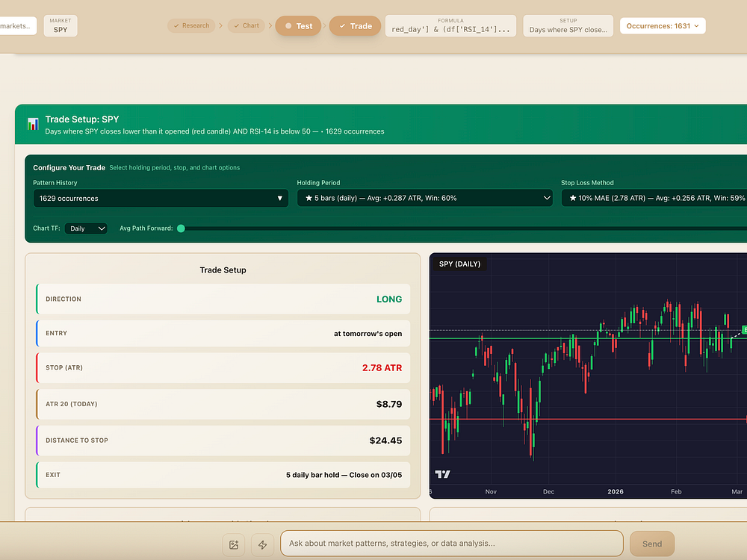This screenshot has height=560, width=747.
Task: Click the Trade Setup: SPY heading
Action: 82,119
